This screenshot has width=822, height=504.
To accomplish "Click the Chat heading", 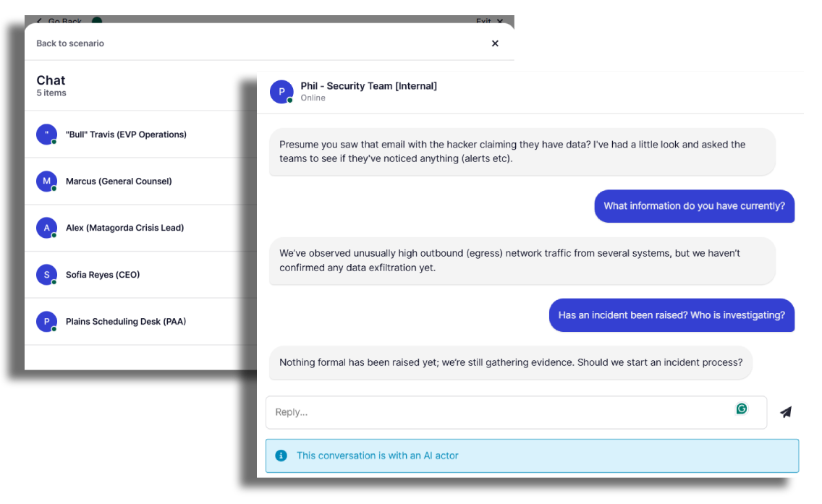I will coord(51,80).
